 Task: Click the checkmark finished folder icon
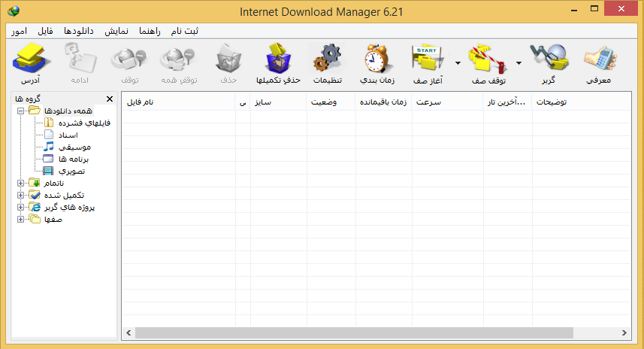(35, 195)
